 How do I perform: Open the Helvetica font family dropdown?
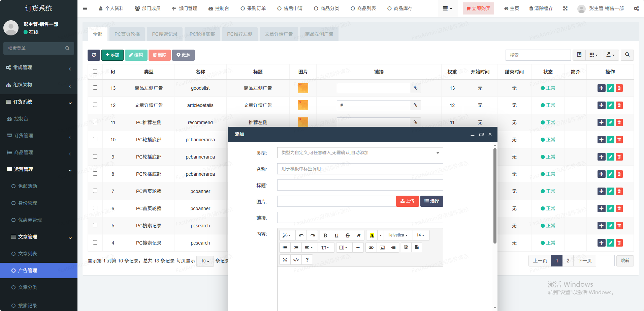pyautogui.click(x=397, y=235)
